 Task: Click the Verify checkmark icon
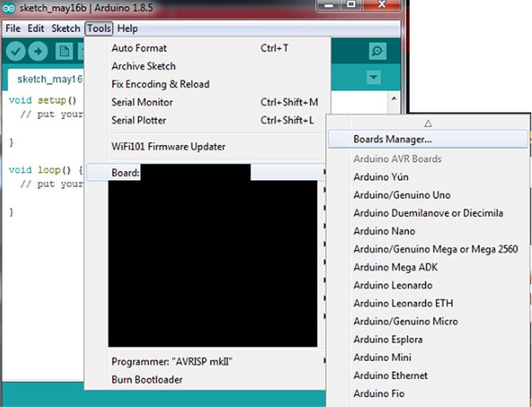[15, 51]
